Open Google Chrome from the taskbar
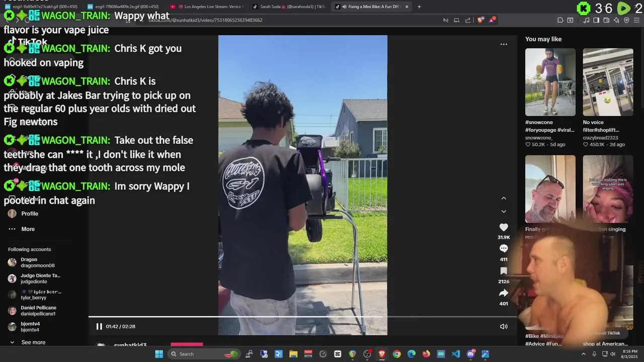The width and height of the screenshot is (644, 362). point(396,354)
